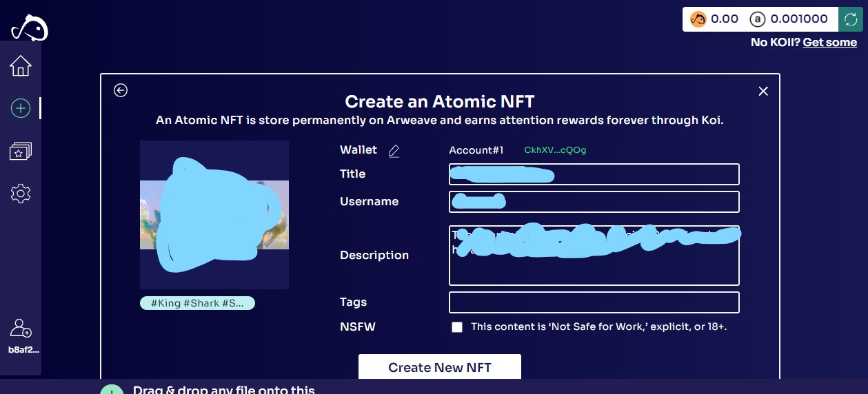The width and height of the screenshot is (868, 394).
Task: Click the pencil edit icon beside Wallet
Action: click(394, 151)
